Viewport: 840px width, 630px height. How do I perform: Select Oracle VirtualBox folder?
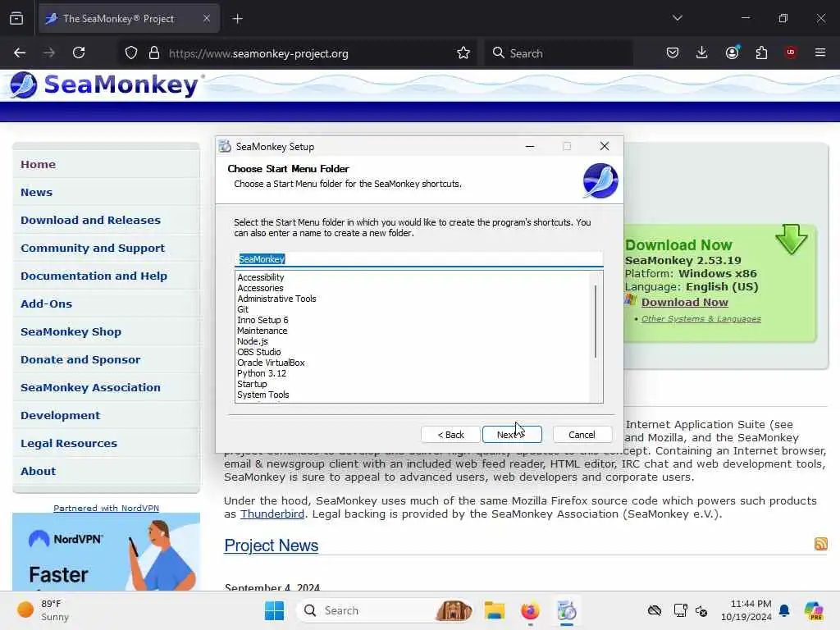point(271,363)
